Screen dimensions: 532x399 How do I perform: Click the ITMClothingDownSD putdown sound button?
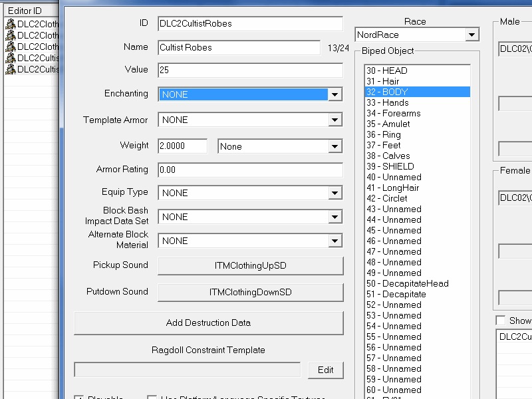click(x=251, y=292)
